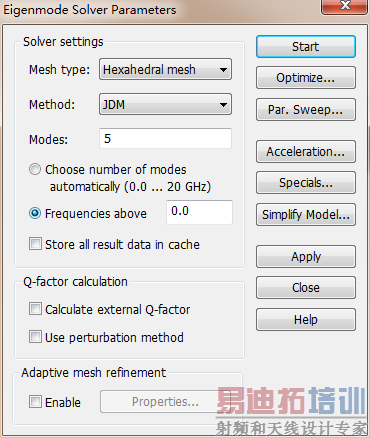Image resolution: width=370 pixels, height=438 pixels.
Task: Open Acceleration options
Action: click(306, 152)
